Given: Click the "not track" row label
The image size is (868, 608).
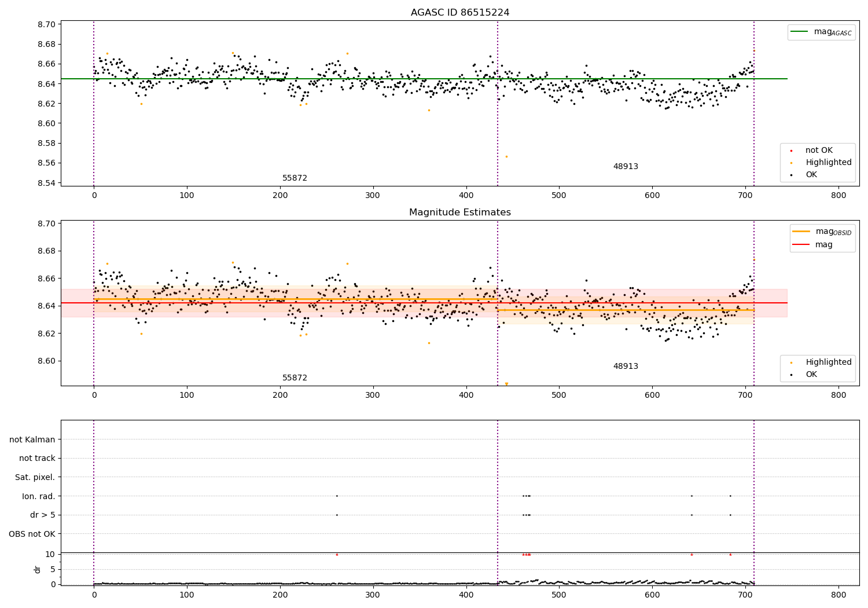Looking at the screenshot, I should (37, 459).
